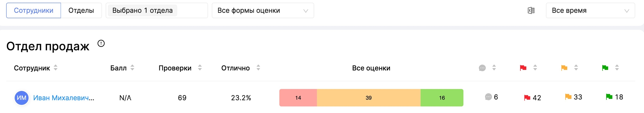Click the Отлично column header

click(x=235, y=68)
